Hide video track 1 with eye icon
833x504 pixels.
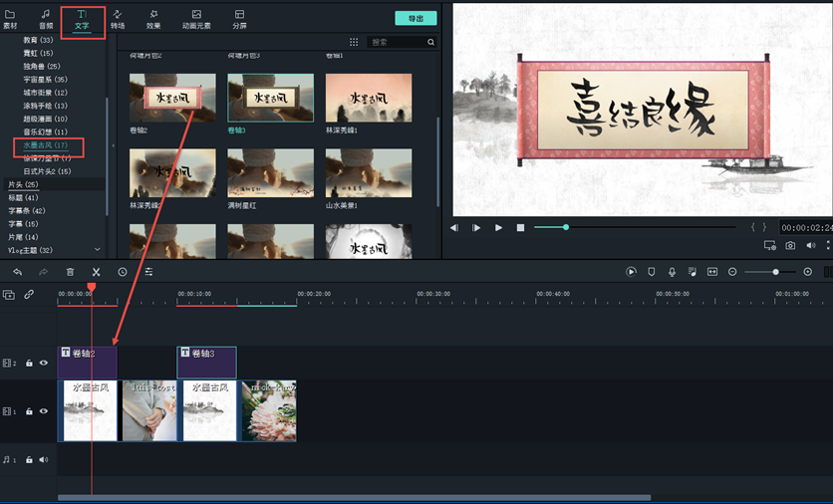[x=44, y=411]
